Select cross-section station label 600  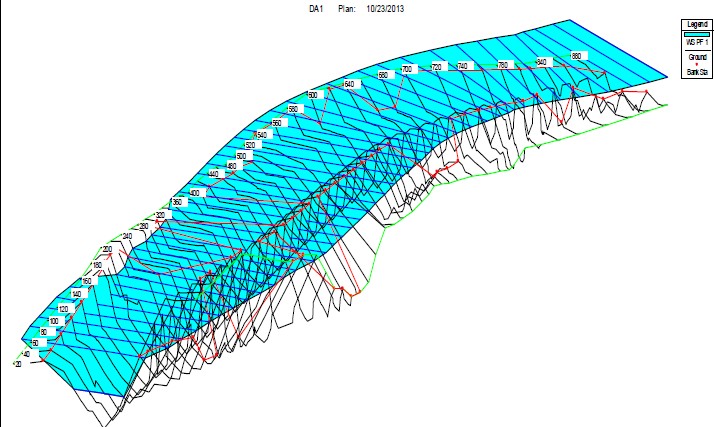(312, 95)
